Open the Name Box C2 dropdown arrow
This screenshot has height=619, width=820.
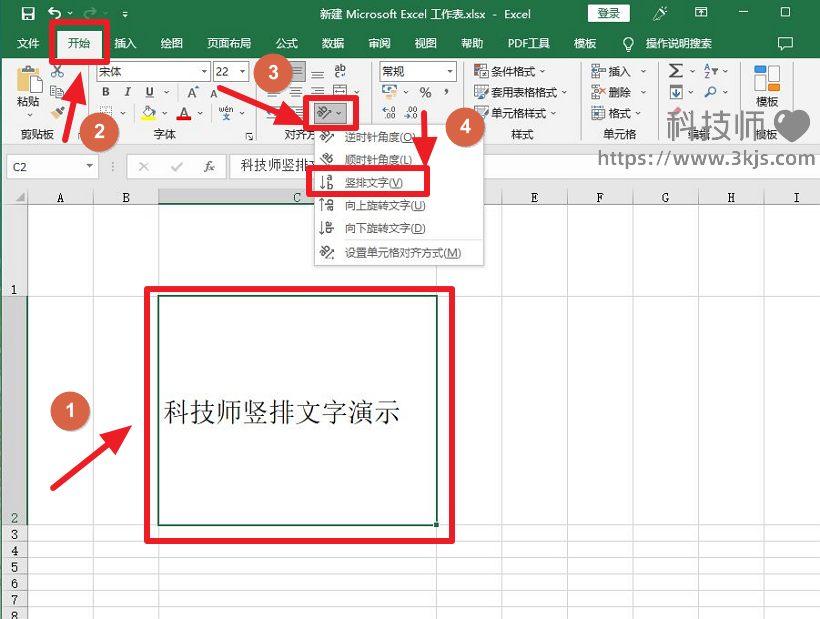[90, 166]
